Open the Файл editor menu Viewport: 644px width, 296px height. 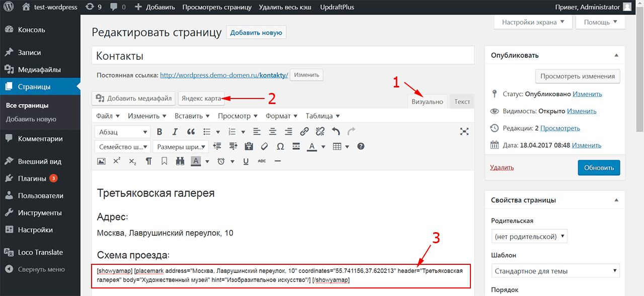click(108, 116)
